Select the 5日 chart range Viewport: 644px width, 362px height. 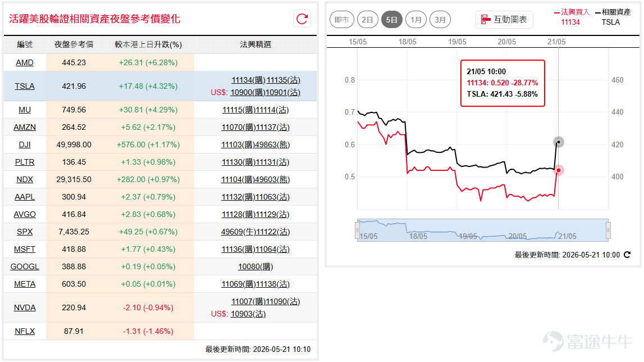tap(391, 20)
